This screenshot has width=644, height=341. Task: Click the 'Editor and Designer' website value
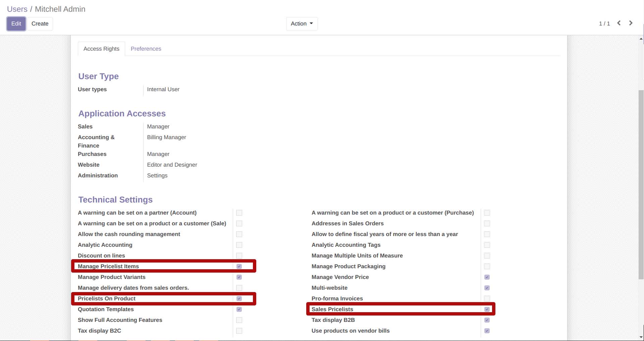(x=172, y=165)
